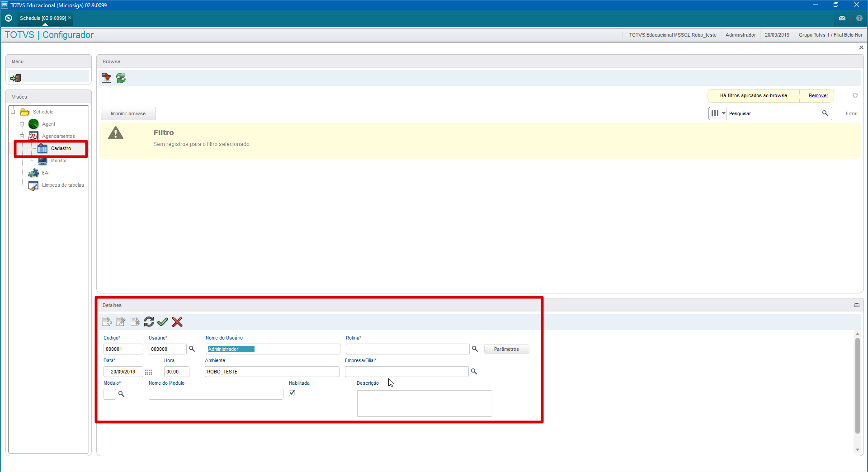Click the settings gear icon near filter notice
This screenshot has width=868, height=472.
click(x=855, y=95)
